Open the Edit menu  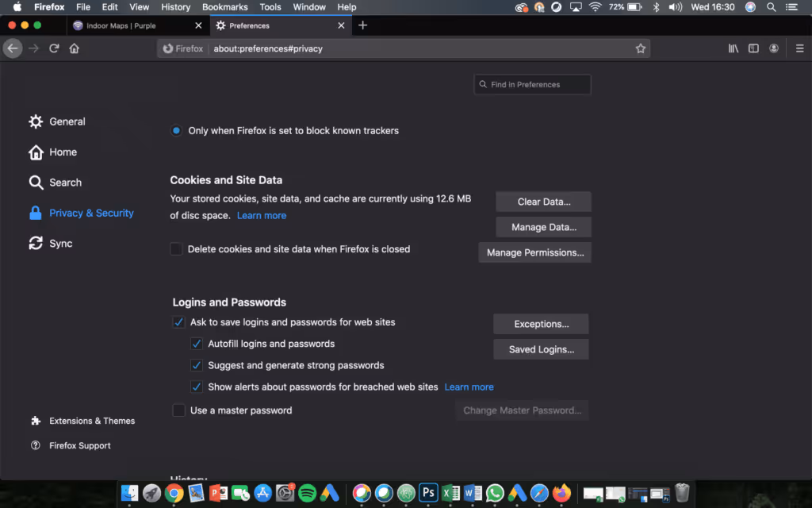[109, 7]
